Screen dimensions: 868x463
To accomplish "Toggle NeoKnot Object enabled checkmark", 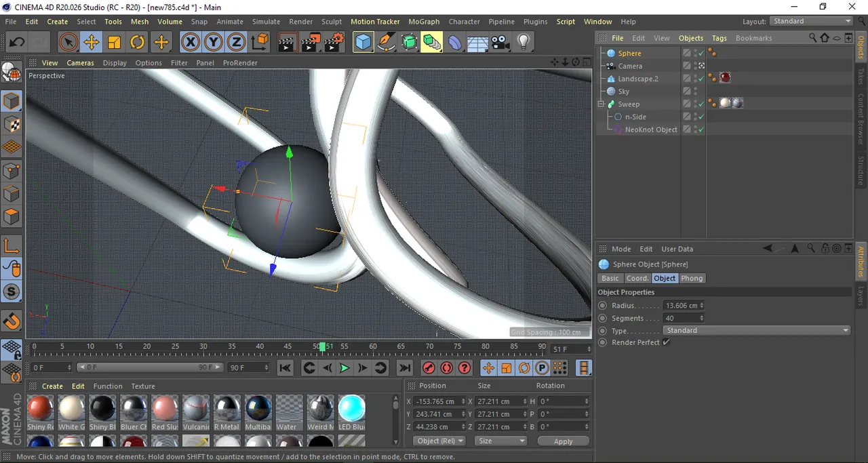I will (701, 129).
